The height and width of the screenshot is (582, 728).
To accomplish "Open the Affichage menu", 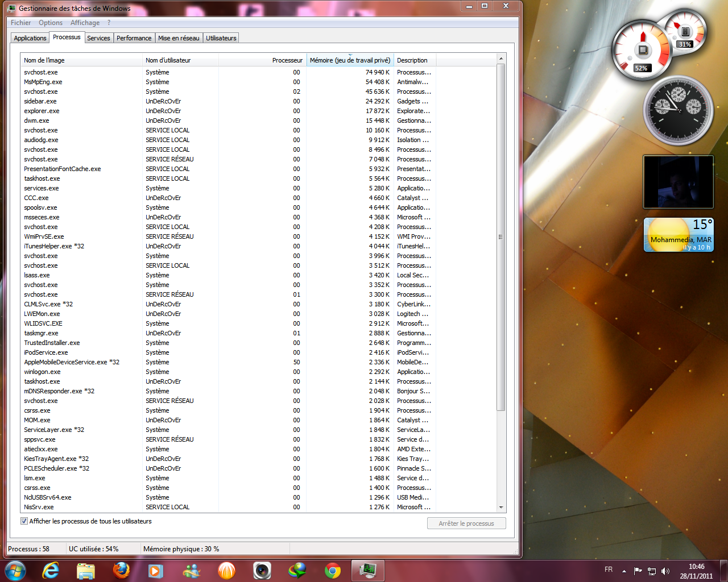I will (85, 23).
